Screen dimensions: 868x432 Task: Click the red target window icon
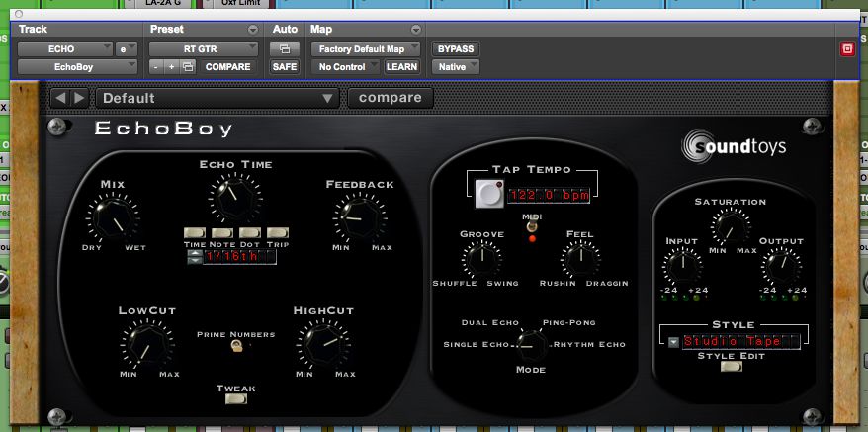(x=847, y=49)
